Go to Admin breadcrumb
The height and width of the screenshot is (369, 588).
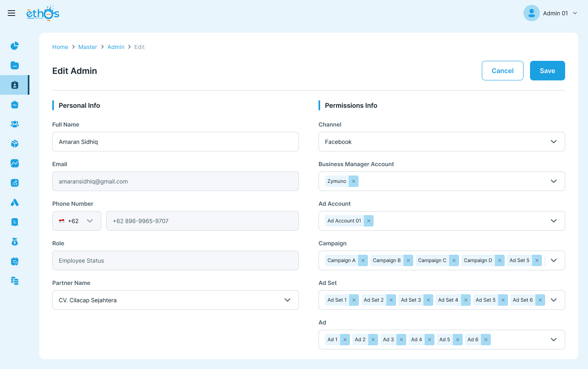116,47
